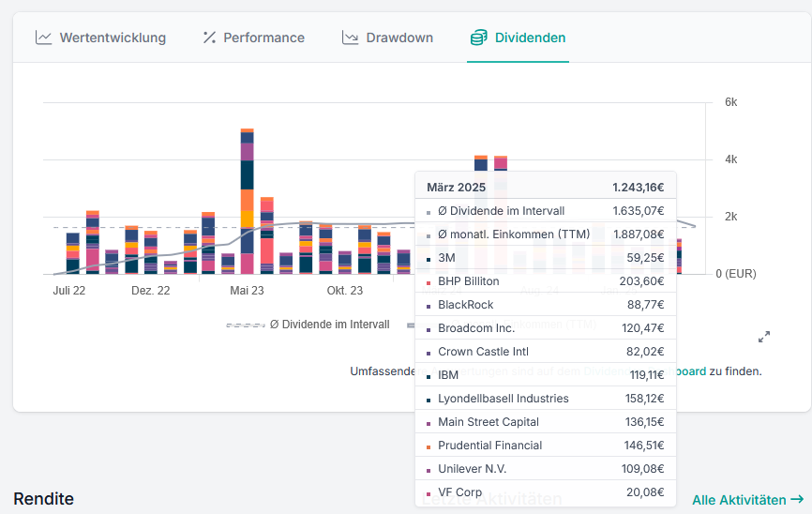Viewport: 812px width, 514px height.
Task: Click the Prudential Financial orange marker
Action: coord(429,446)
